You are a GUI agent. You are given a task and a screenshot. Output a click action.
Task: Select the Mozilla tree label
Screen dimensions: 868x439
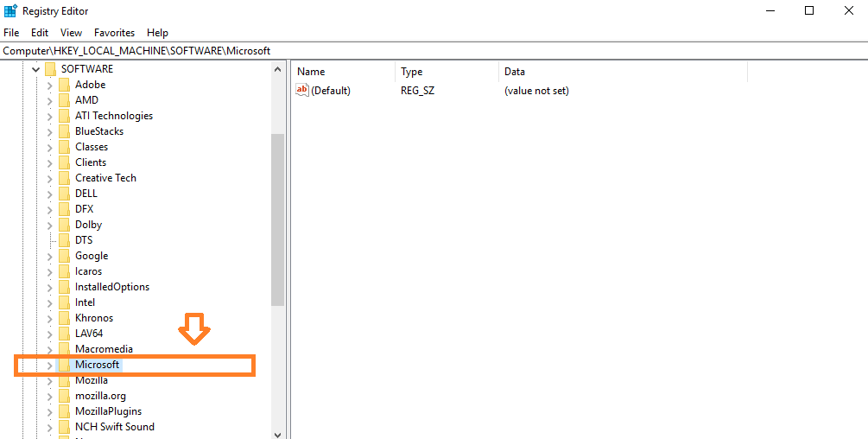coord(92,381)
